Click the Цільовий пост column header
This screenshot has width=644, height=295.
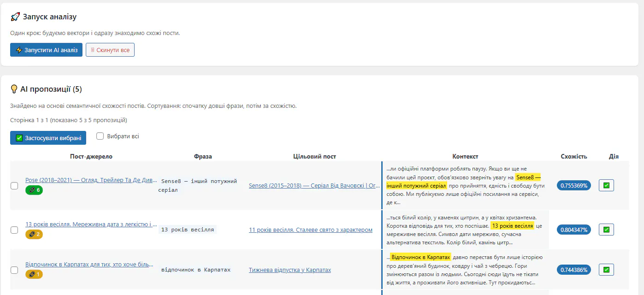tap(314, 156)
